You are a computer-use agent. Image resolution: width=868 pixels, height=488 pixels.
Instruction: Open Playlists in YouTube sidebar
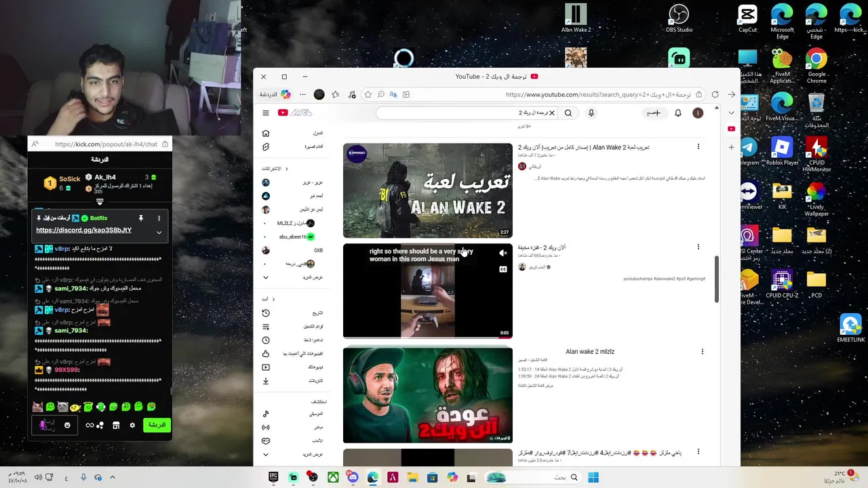[293, 327]
